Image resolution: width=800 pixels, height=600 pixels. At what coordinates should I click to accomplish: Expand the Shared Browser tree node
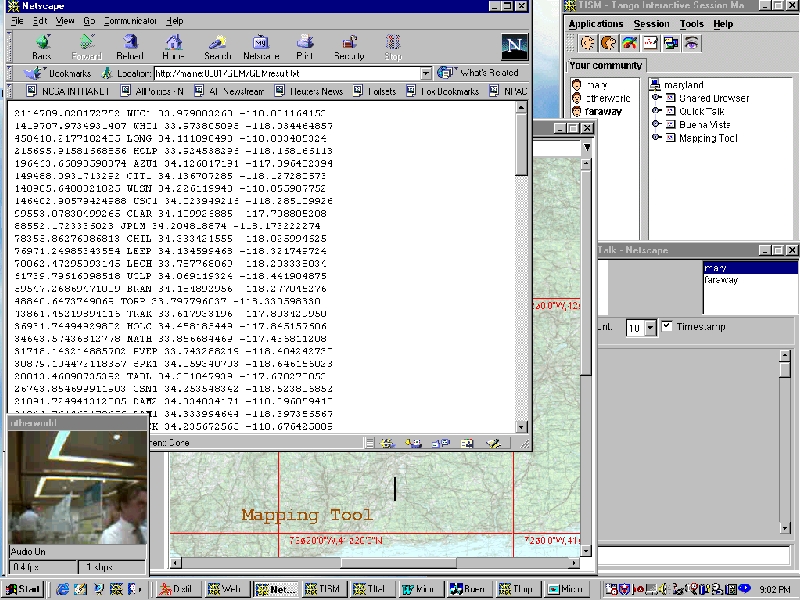[x=657, y=97]
